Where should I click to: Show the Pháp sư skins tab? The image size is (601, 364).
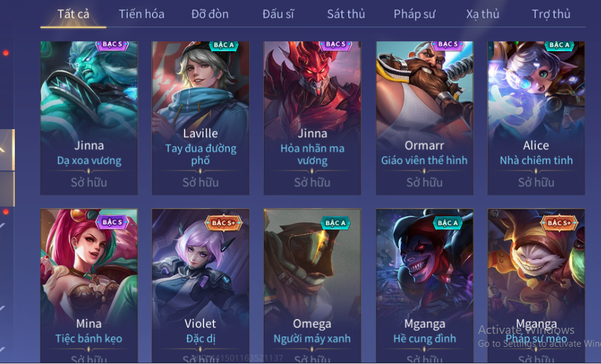(x=415, y=14)
